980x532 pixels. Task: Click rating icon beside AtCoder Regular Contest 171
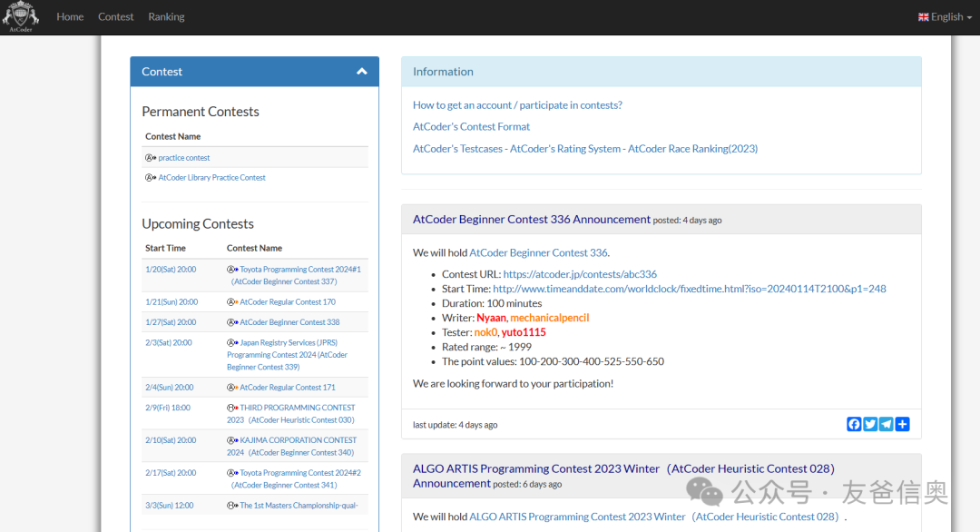coord(232,388)
